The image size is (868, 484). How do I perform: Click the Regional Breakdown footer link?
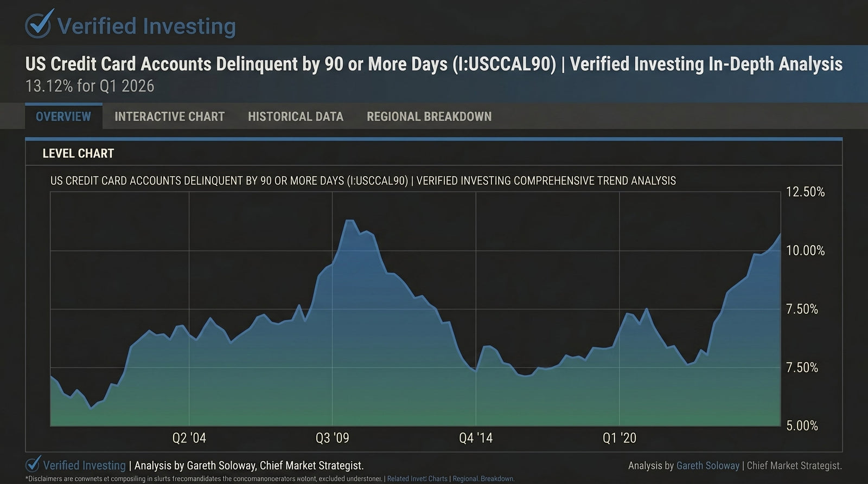pos(483,479)
